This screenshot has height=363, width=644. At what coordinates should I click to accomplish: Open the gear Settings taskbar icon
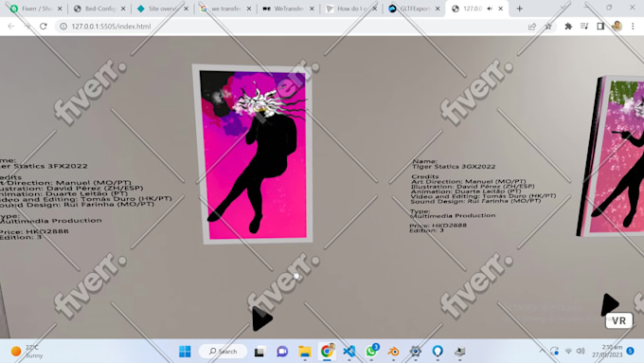416,352
